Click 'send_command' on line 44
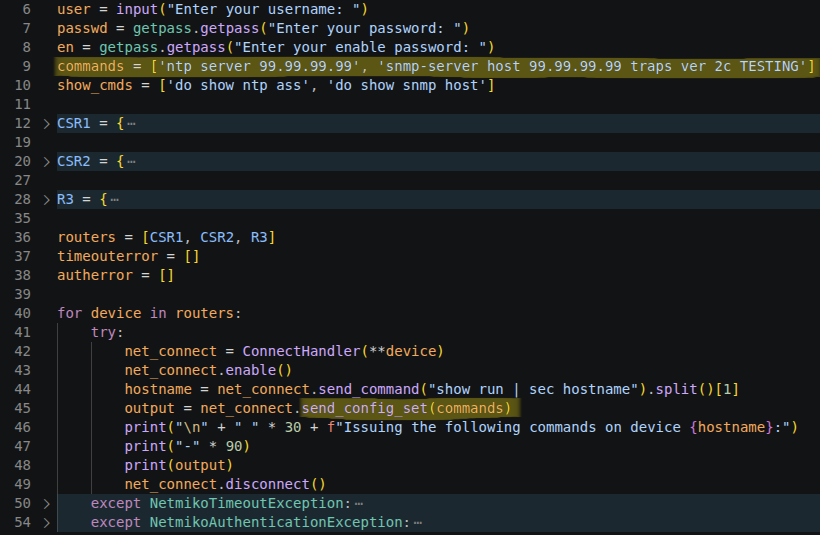The width and height of the screenshot is (820, 535). [369, 390]
